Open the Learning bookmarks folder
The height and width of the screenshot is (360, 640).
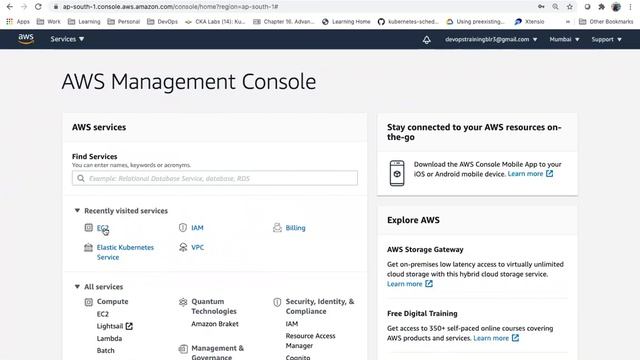pos(84,22)
